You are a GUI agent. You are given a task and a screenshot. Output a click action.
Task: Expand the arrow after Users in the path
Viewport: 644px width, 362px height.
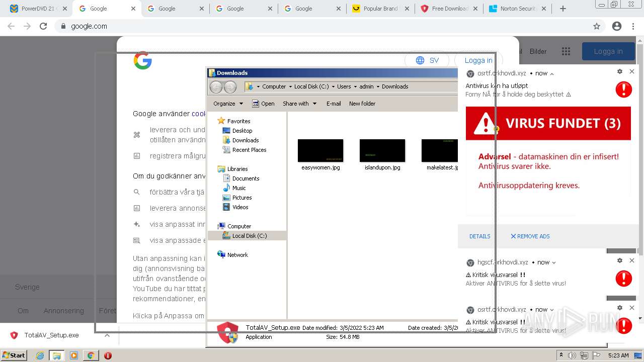(x=355, y=86)
